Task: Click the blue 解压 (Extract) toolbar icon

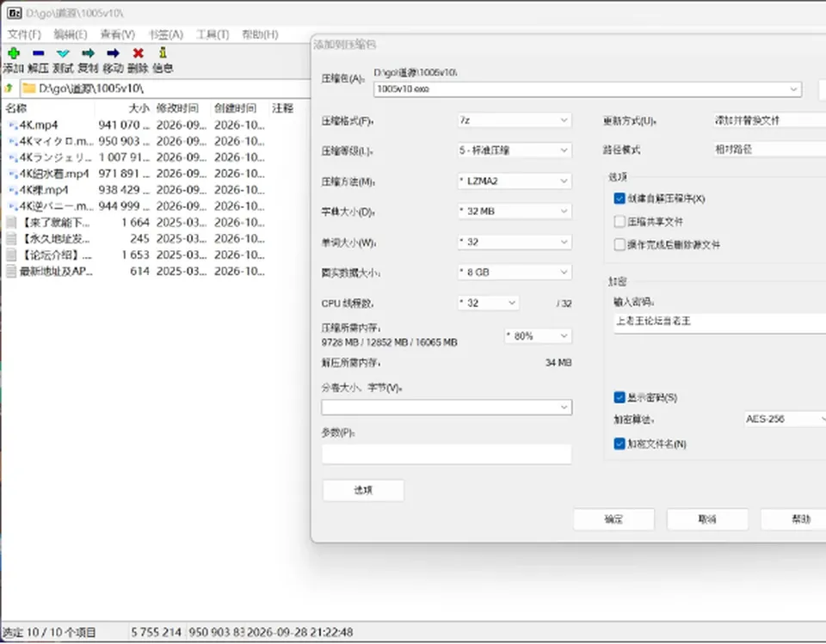Action: click(38, 53)
